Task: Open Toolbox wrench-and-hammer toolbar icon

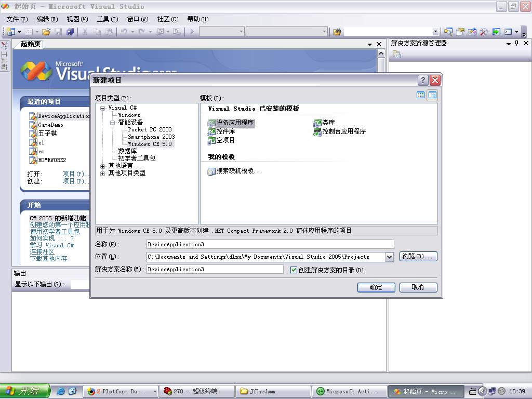Action: pyautogui.click(x=484, y=32)
